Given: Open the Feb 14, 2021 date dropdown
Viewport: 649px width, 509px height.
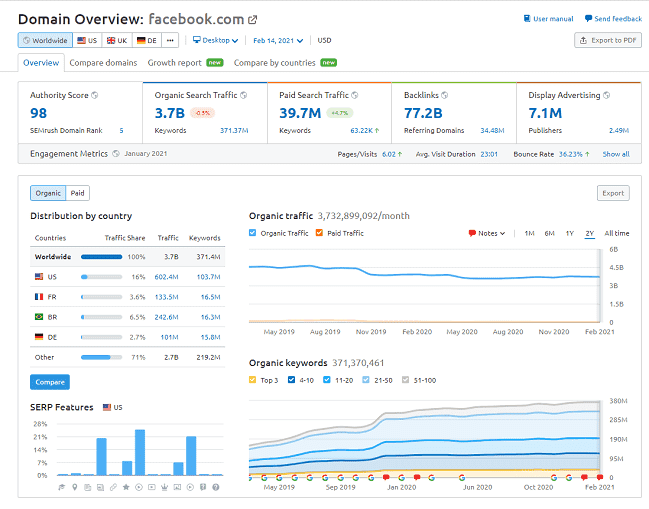Looking at the screenshot, I should [x=278, y=41].
